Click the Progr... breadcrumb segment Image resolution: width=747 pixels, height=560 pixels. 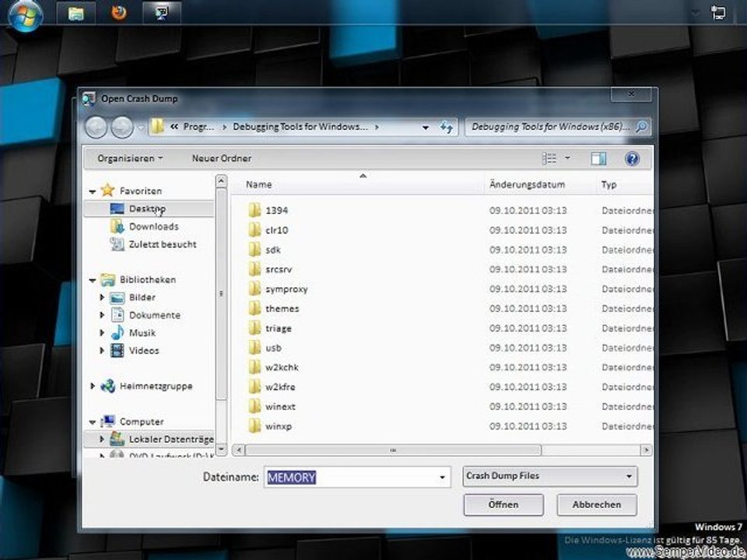pyautogui.click(x=199, y=127)
